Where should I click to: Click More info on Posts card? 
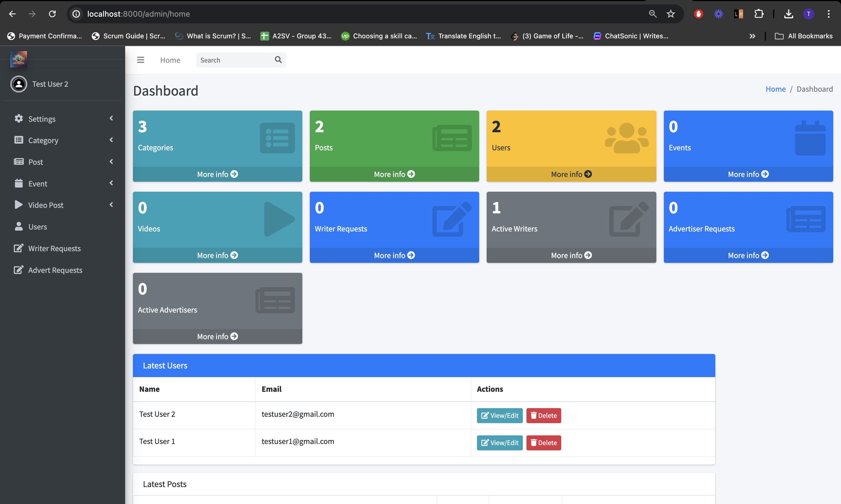394,174
